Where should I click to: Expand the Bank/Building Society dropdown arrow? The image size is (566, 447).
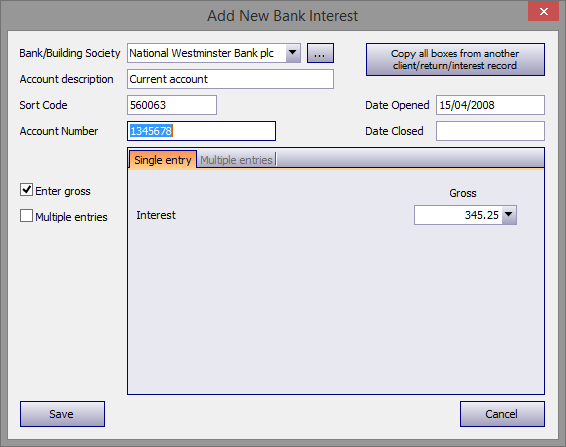pyautogui.click(x=293, y=53)
